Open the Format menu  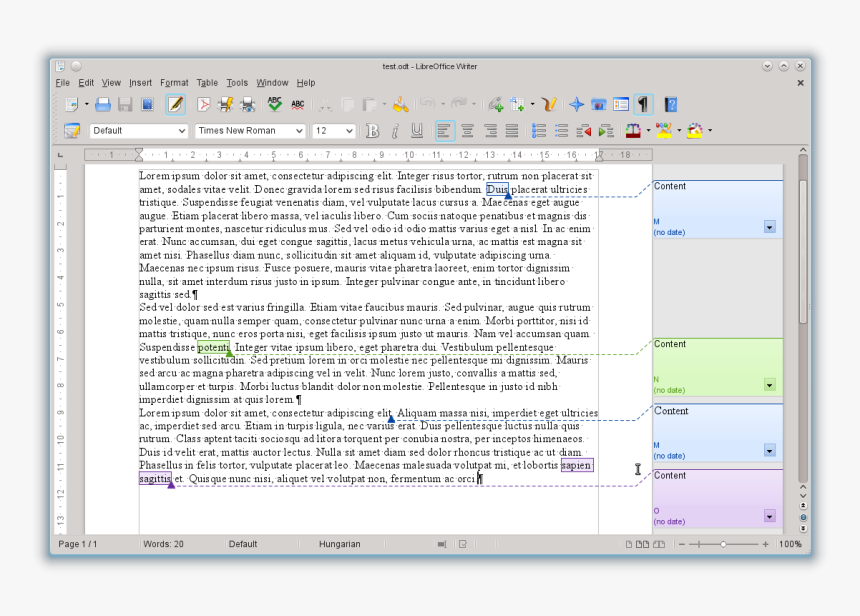pyautogui.click(x=174, y=83)
